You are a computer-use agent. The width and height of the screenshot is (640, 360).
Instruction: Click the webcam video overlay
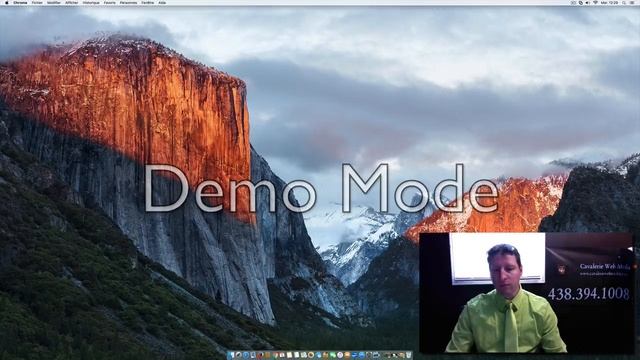[527, 293]
